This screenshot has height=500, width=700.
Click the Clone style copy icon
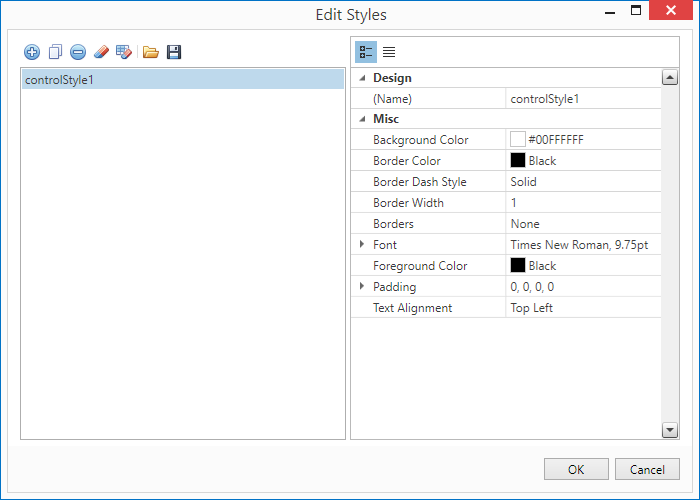pos(55,52)
